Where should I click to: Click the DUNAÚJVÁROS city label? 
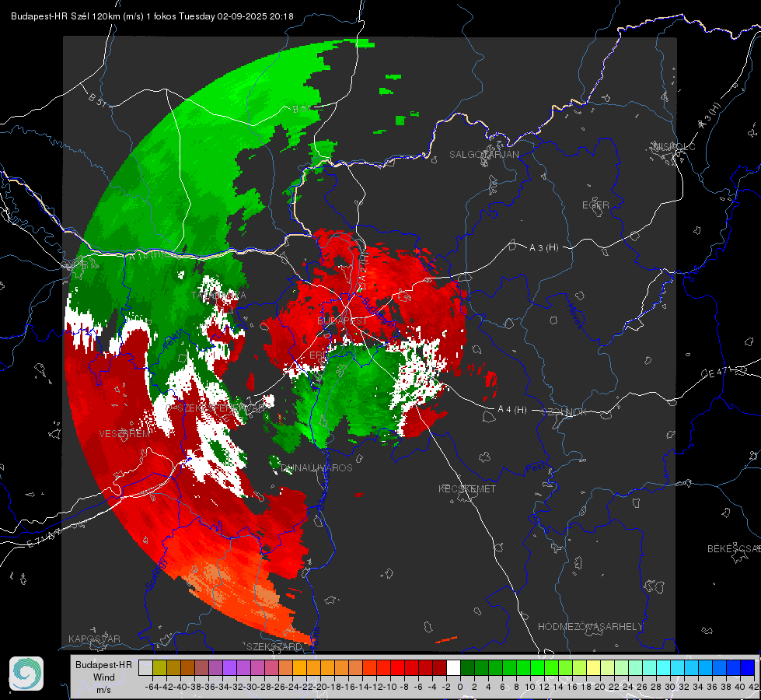(316, 467)
